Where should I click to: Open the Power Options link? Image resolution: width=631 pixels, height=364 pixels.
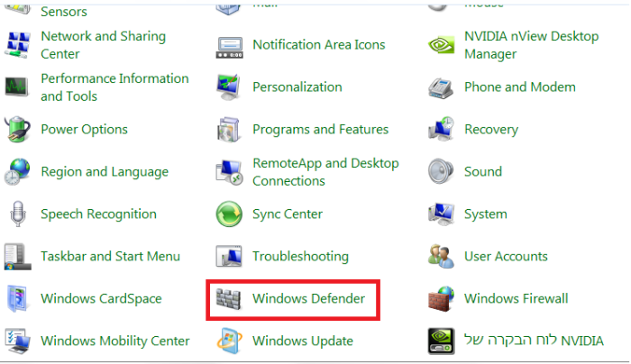click(84, 129)
